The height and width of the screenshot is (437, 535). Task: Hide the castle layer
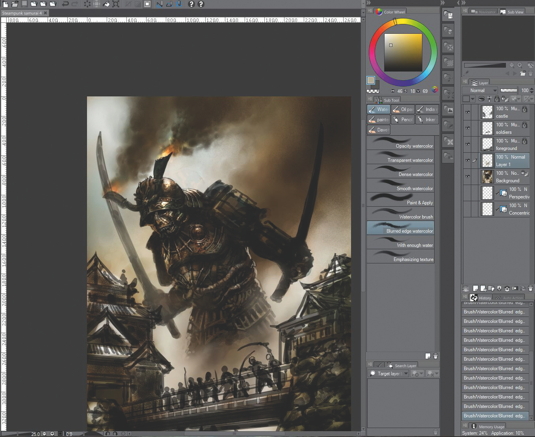pyautogui.click(x=467, y=112)
